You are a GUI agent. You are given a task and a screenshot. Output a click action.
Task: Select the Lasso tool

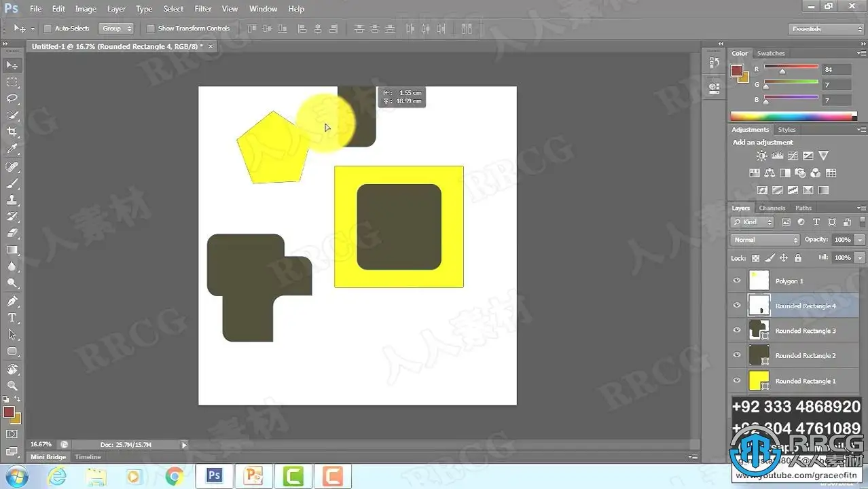[12, 99]
